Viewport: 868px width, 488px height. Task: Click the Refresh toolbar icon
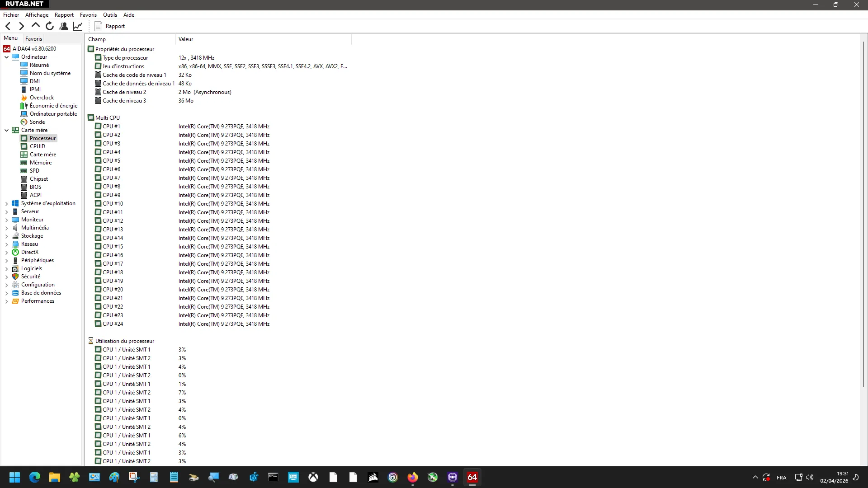point(50,26)
